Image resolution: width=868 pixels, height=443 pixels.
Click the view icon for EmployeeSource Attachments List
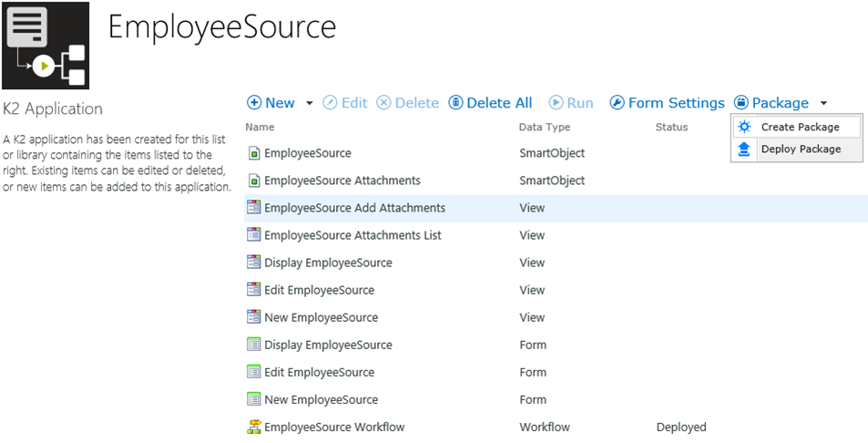[x=254, y=235]
